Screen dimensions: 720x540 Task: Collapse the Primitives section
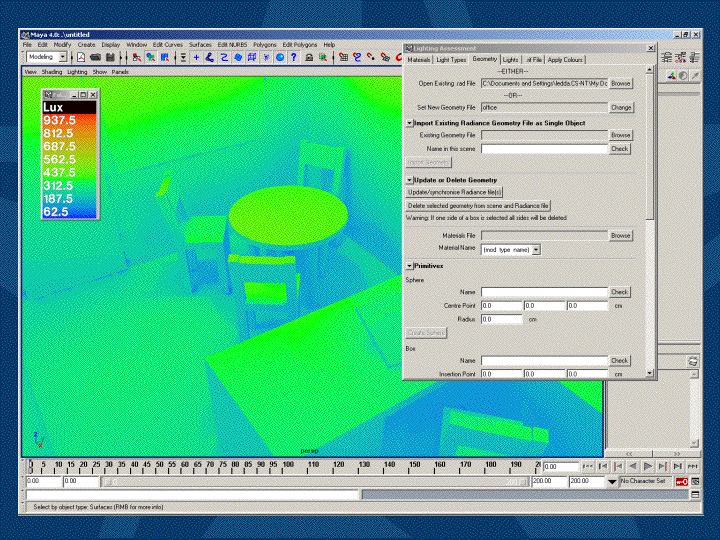tap(409, 266)
